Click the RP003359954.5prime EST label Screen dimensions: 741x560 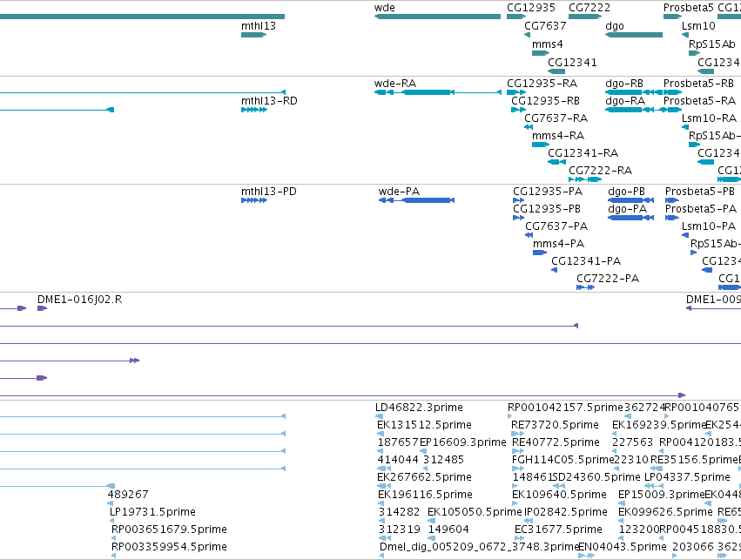coord(169,547)
